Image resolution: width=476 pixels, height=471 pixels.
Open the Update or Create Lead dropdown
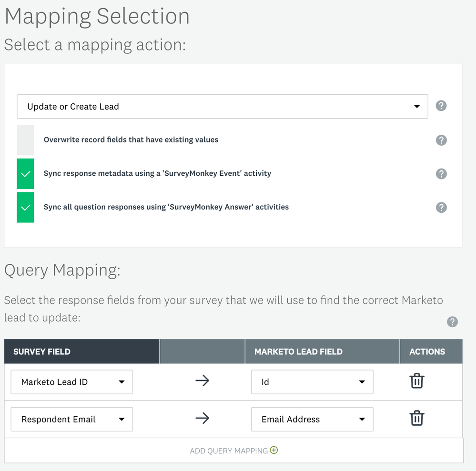pos(222,106)
